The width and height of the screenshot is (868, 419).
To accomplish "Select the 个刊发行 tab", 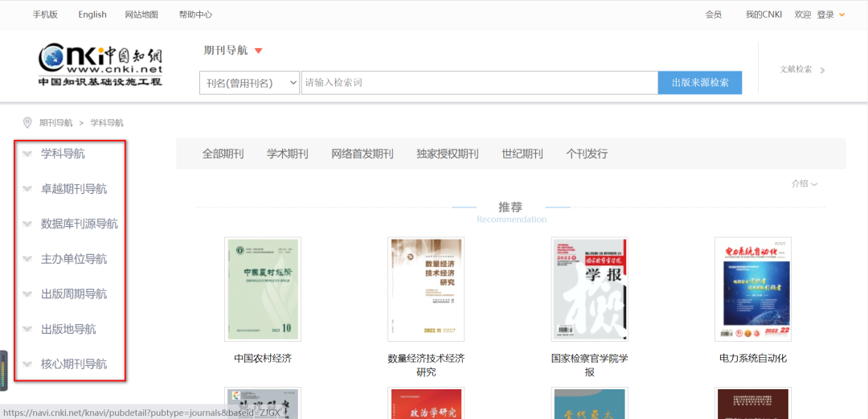I will point(587,154).
